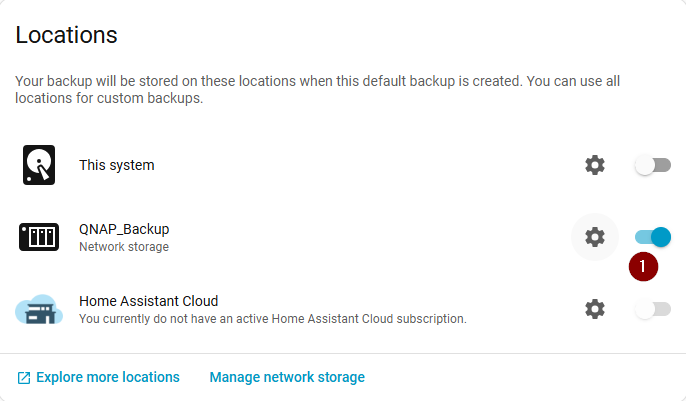Open the Explore more locations link
Screen dimensions: 686x401
(108, 377)
